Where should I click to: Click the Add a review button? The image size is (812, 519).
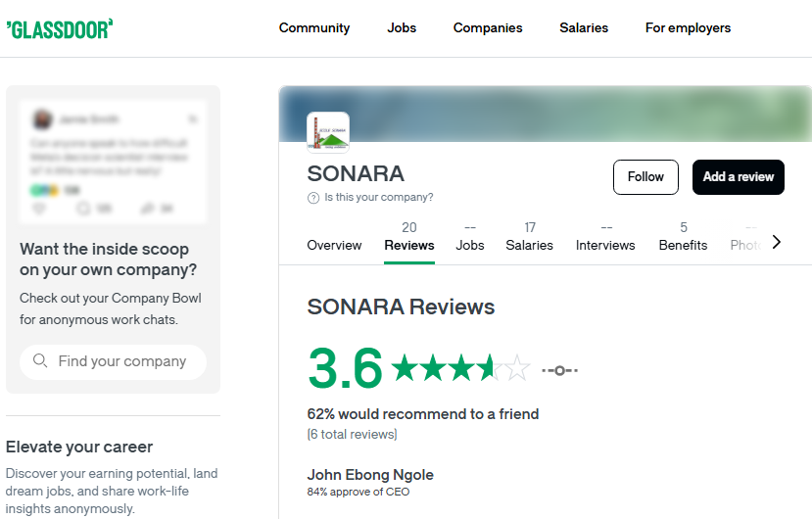tap(738, 177)
